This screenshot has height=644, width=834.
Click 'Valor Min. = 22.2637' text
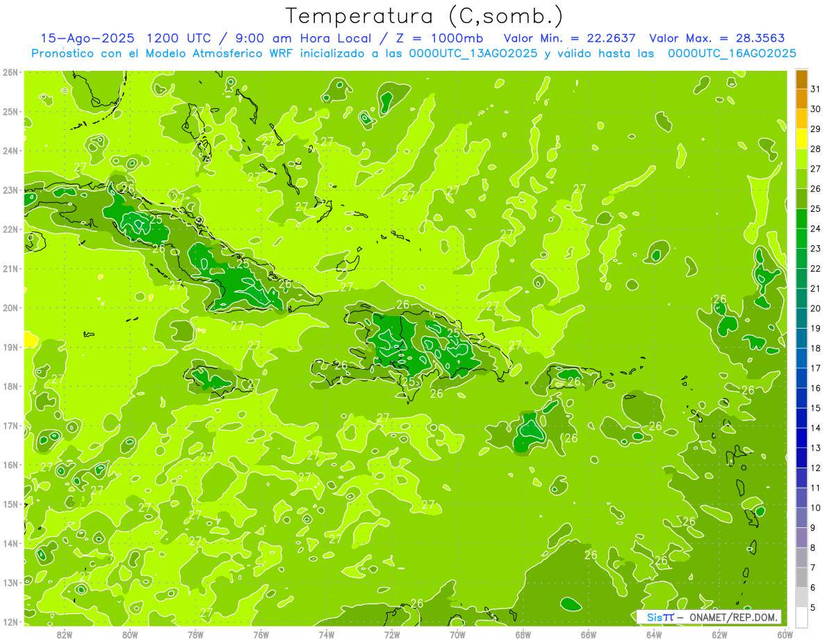point(570,38)
